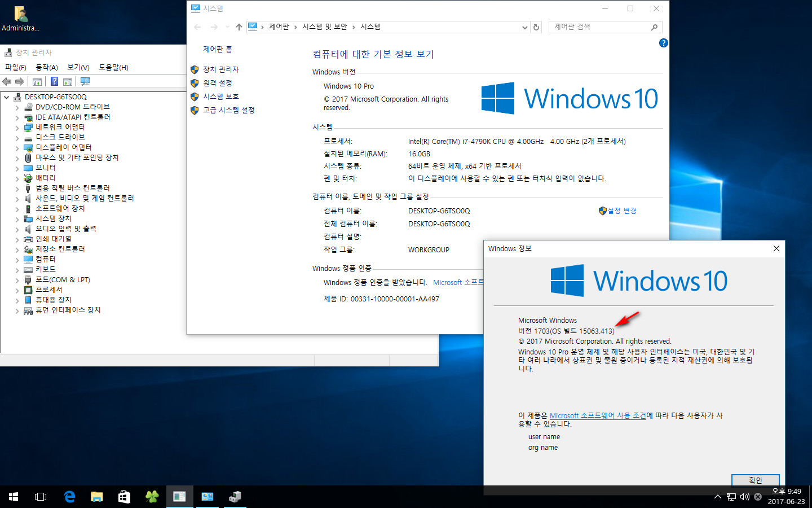This screenshot has height=508, width=812.
Task: Click the volume speaker icon in system tray
Action: tap(745, 497)
